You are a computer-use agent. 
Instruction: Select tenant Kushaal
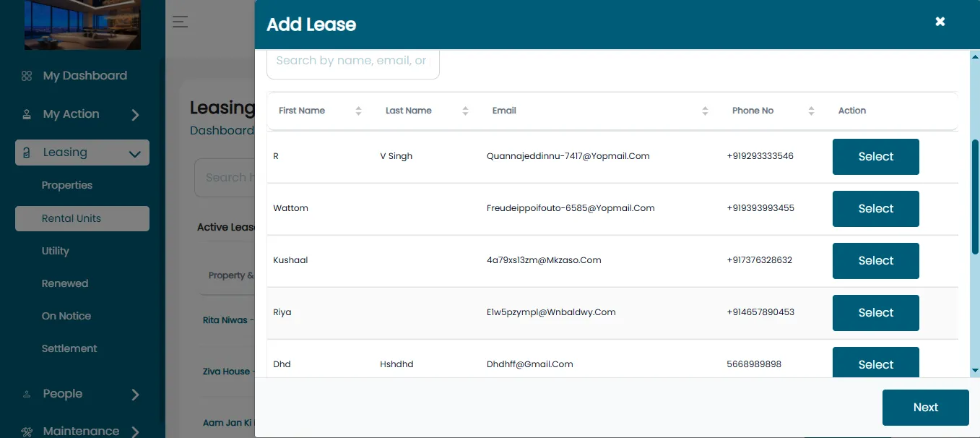point(876,261)
